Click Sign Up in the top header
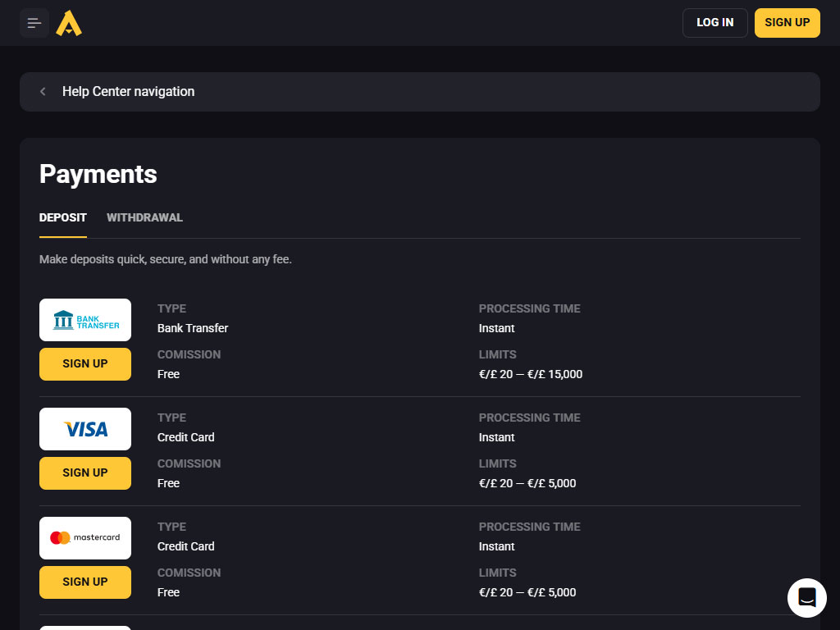 [x=787, y=23]
